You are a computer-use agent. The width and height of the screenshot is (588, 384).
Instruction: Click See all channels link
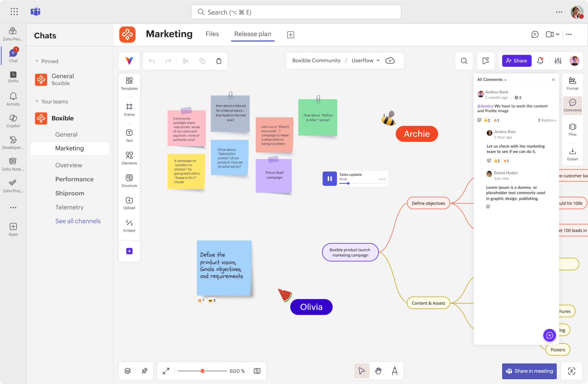(x=78, y=221)
